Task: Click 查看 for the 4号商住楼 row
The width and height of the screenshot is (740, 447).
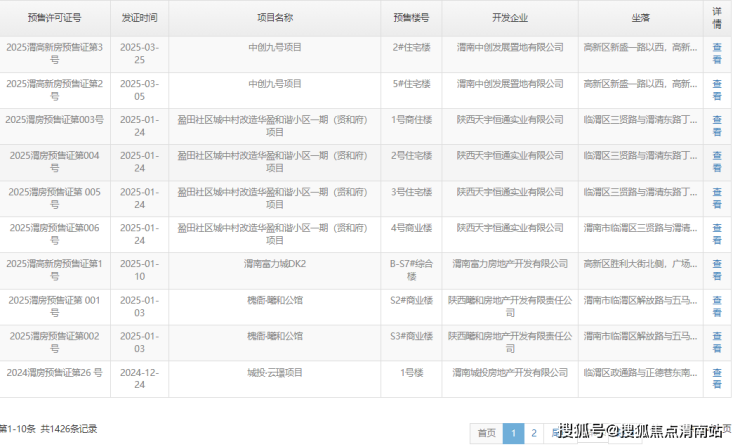Action: click(x=716, y=234)
